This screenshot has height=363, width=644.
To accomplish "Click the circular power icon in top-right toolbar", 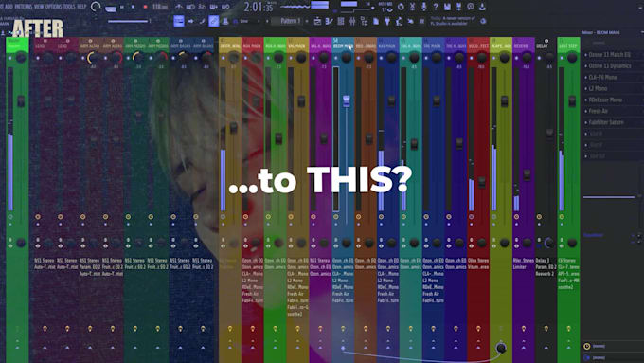I will click(x=401, y=7).
